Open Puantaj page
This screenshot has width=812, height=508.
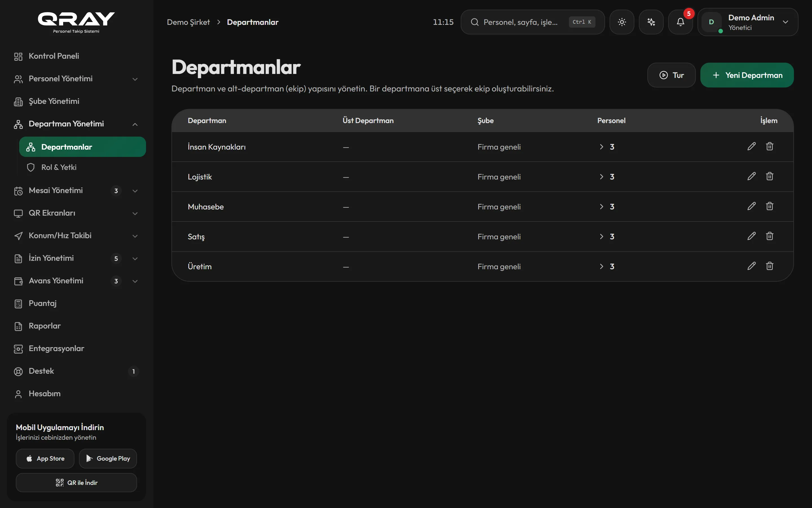pos(76,303)
